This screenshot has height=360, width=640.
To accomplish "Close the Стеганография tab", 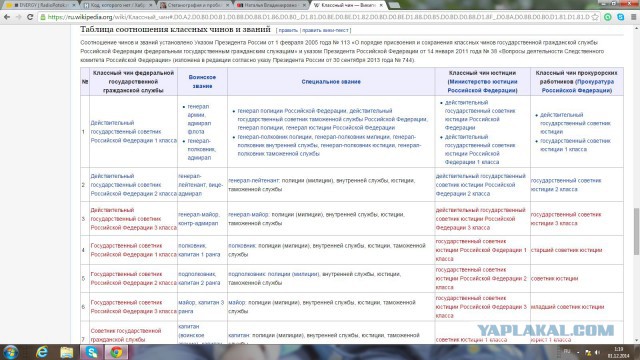I will [227, 5].
